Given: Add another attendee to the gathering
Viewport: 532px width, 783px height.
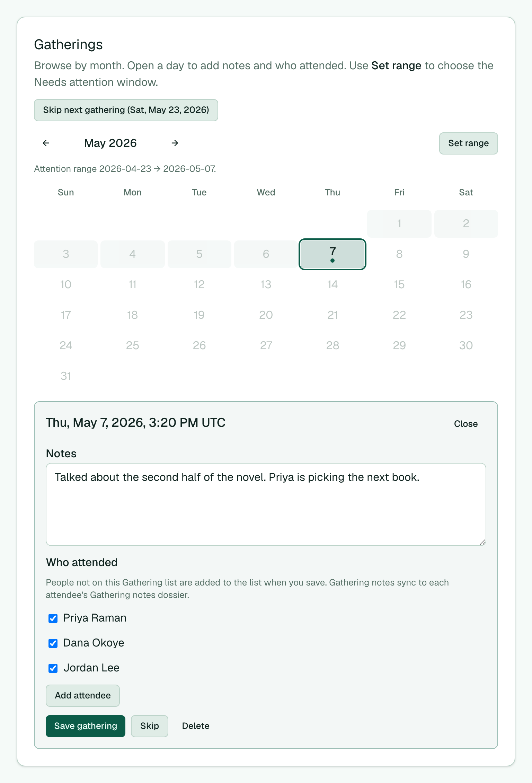Looking at the screenshot, I should (83, 696).
